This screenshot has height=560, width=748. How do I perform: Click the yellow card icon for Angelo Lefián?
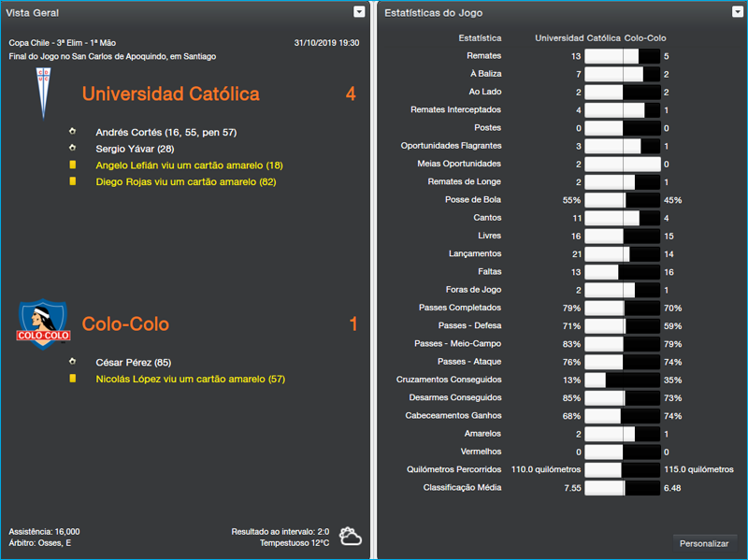pyautogui.click(x=72, y=165)
